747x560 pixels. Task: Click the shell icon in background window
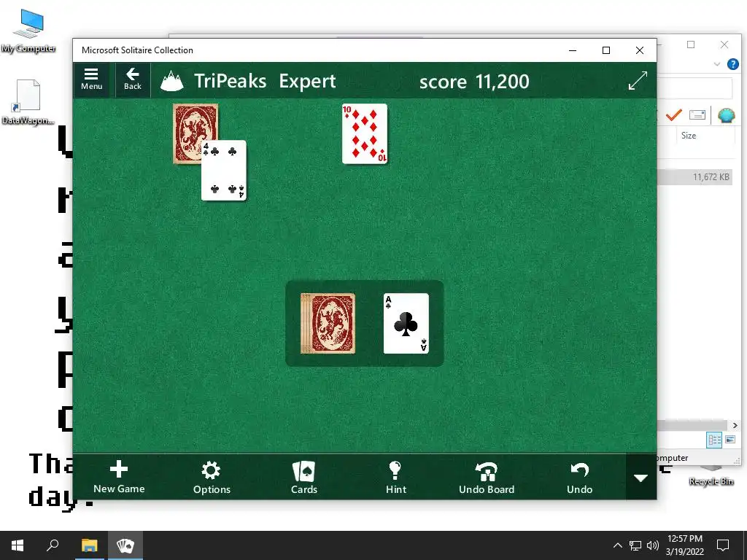tap(726, 115)
